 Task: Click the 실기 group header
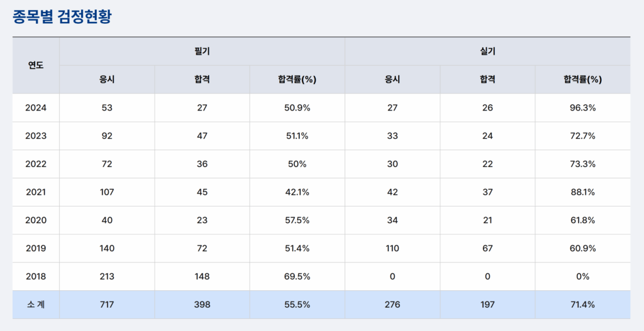(487, 51)
